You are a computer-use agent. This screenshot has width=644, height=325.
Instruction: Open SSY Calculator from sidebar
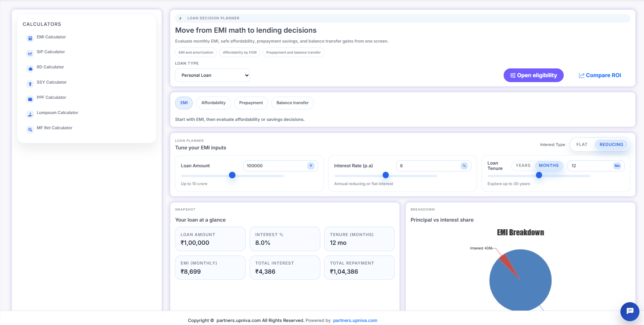[52, 82]
